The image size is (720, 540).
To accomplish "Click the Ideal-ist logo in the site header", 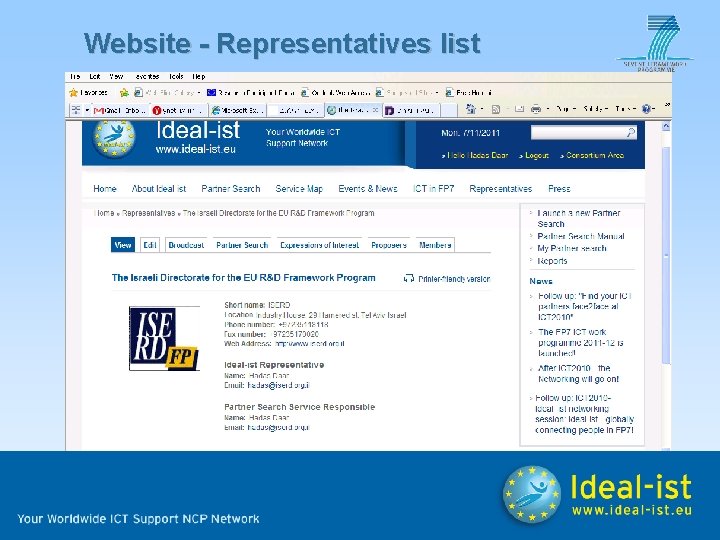I will (x=114, y=137).
